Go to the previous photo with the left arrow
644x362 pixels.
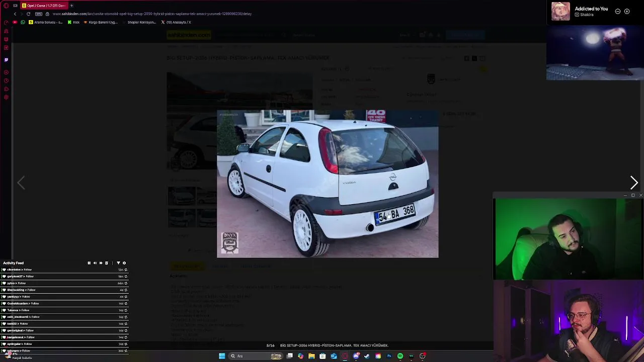click(x=21, y=183)
